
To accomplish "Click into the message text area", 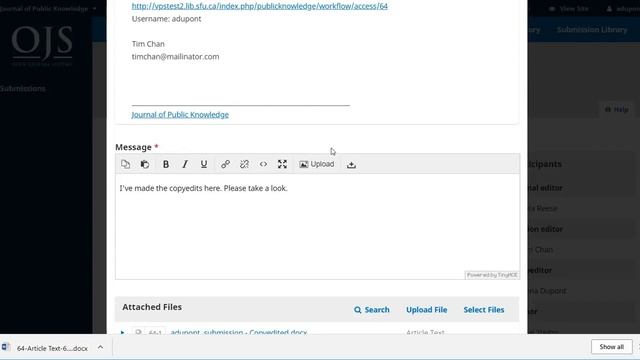I will (317, 227).
